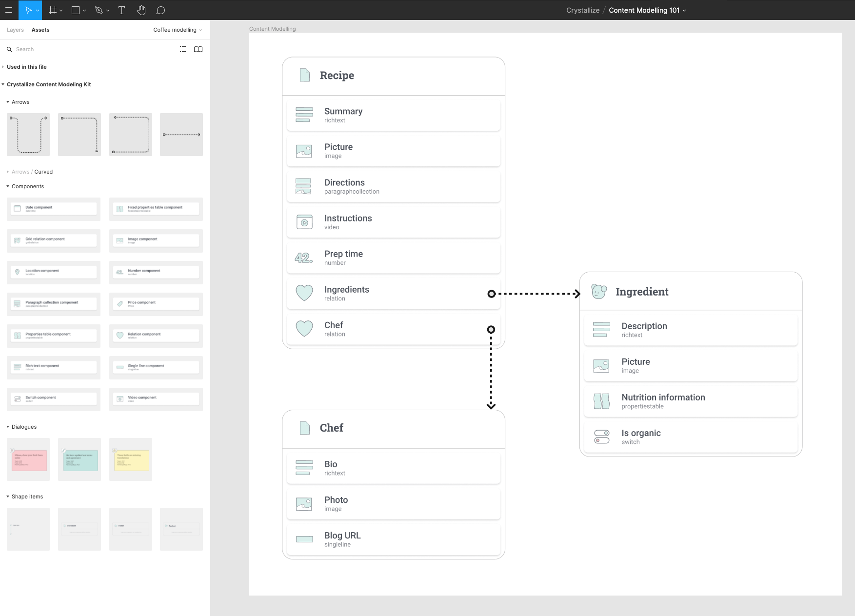Open the Move tool options dropdown
This screenshot has width=855, height=616.
point(38,10)
